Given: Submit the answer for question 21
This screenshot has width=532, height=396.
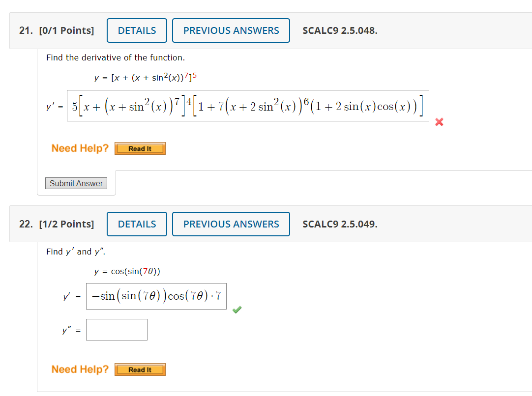Looking at the screenshot, I should pyautogui.click(x=76, y=183).
